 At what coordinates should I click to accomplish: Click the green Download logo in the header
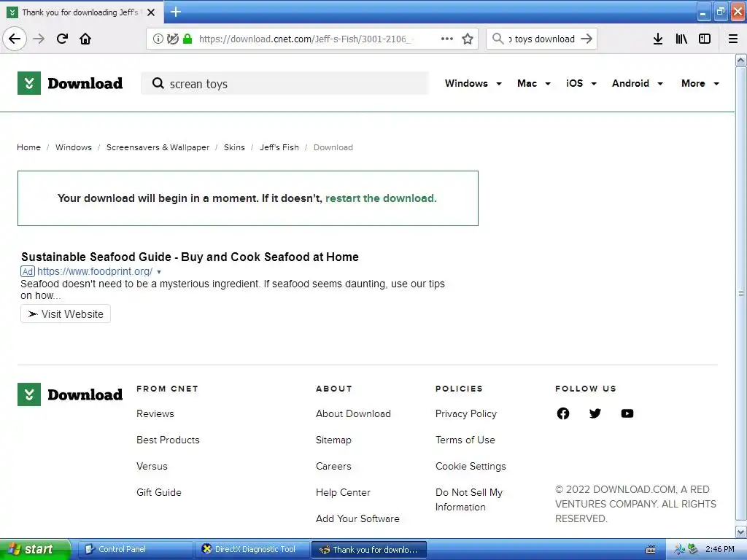pos(70,83)
